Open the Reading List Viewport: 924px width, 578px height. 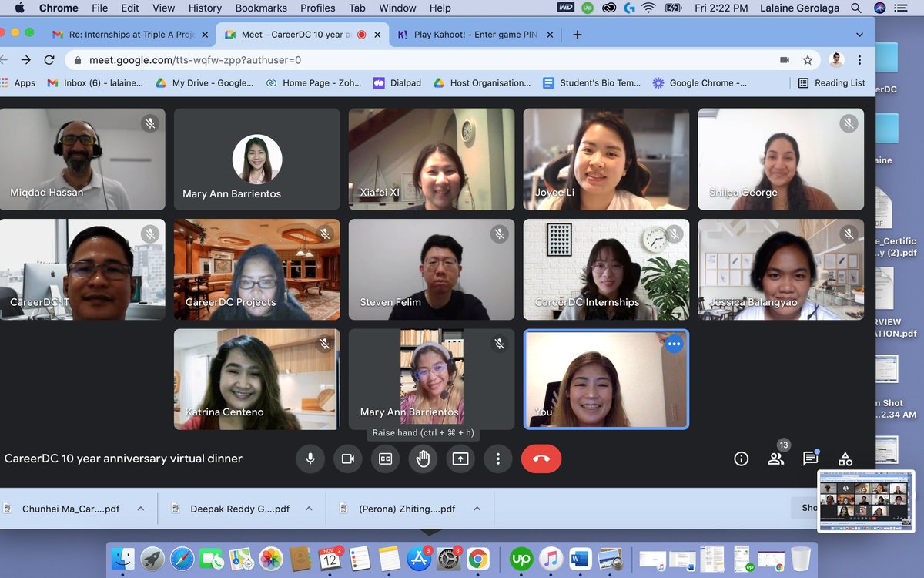[x=832, y=82]
